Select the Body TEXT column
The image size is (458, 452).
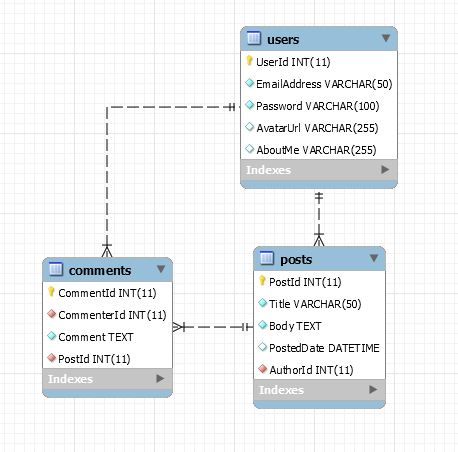point(295,326)
